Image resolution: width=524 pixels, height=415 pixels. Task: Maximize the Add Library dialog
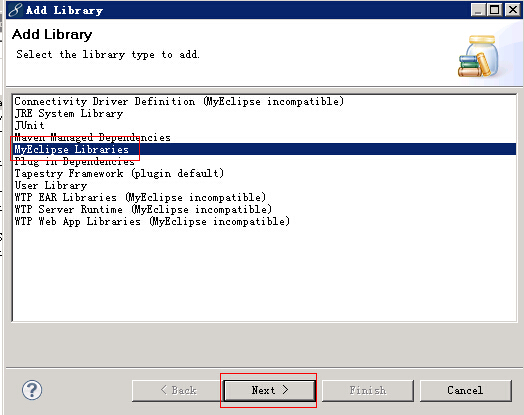point(495,10)
